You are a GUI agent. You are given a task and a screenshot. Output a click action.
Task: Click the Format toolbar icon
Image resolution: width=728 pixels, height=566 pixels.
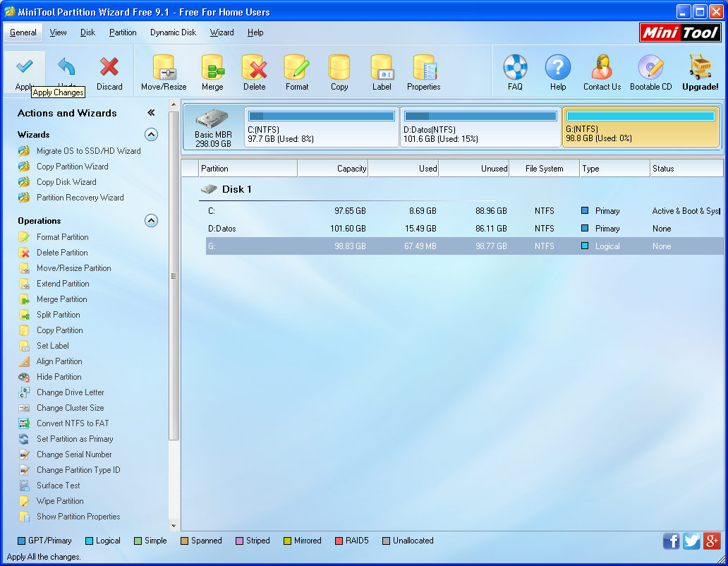point(296,71)
